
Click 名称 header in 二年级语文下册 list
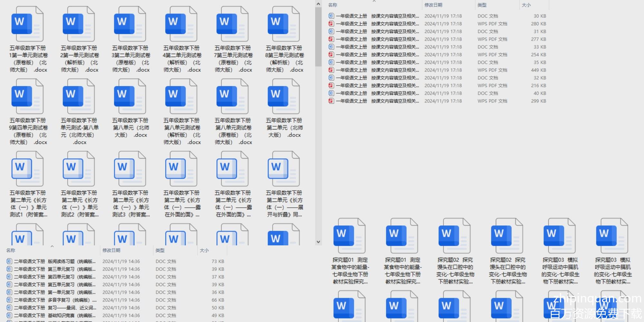[x=11, y=251]
